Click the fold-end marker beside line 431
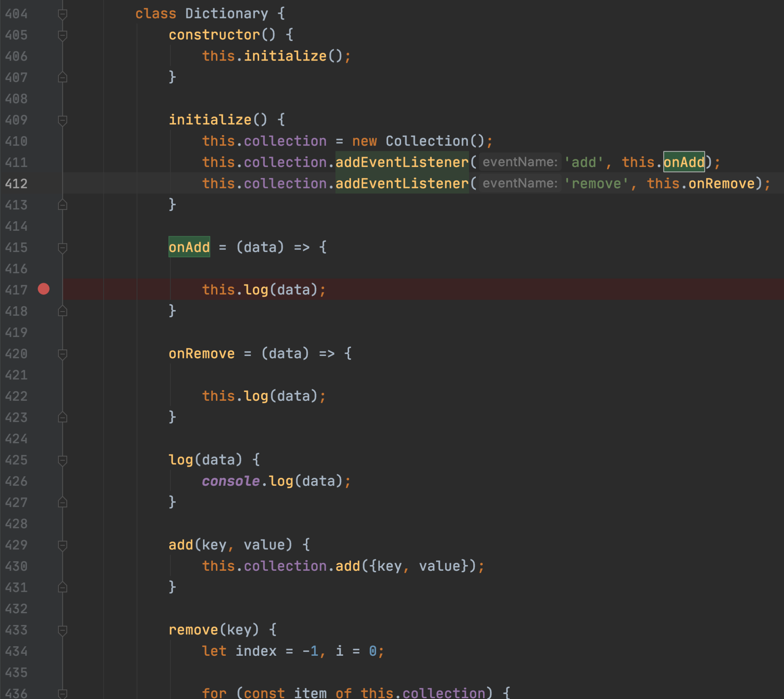The width and height of the screenshot is (784, 699). [62, 587]
